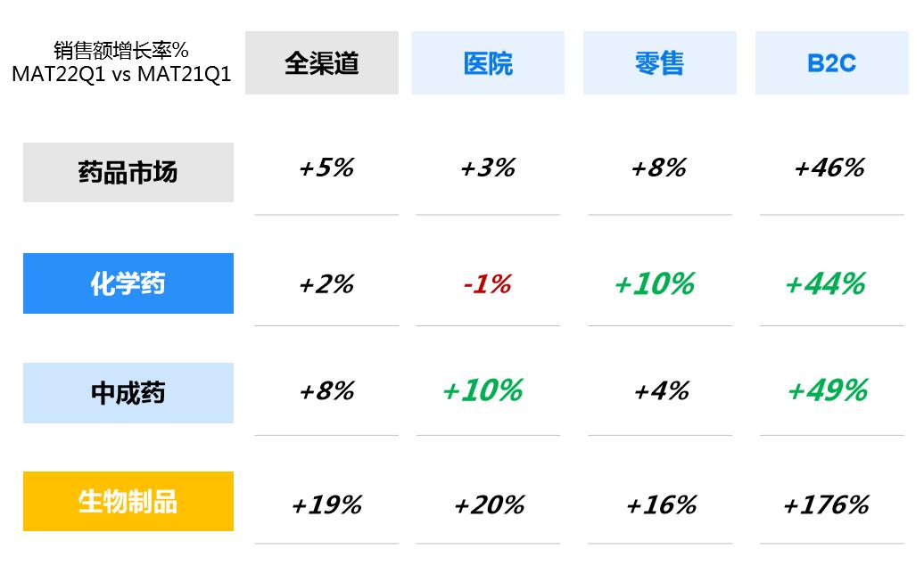The width and height of the screenshot is (924, 582).
Task: Click the 药品市场 row label
Action: [x=128, y=173]
